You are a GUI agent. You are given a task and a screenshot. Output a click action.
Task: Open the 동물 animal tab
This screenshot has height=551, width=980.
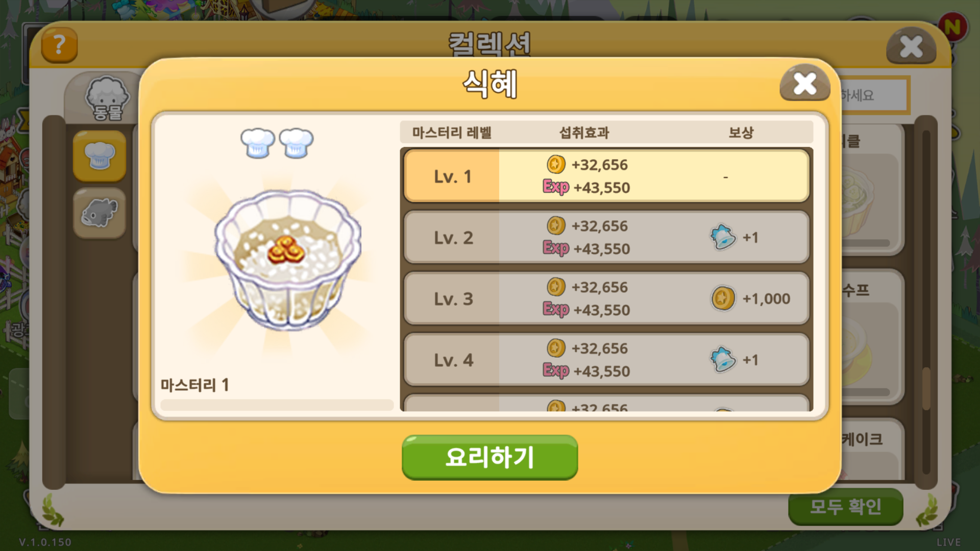tap(107, 99)
